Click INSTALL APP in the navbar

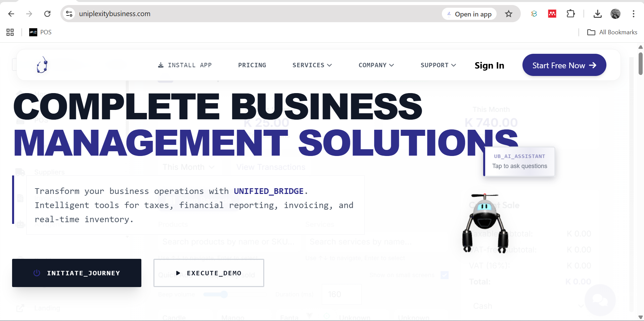185,65
